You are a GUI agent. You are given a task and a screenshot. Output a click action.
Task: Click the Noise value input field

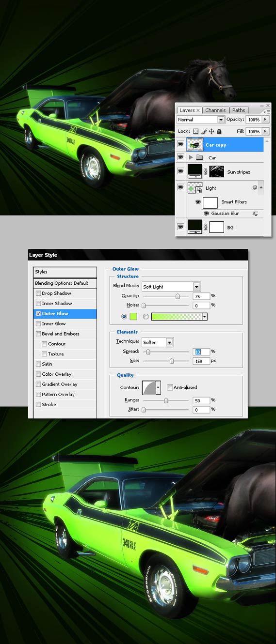[201, 306]
